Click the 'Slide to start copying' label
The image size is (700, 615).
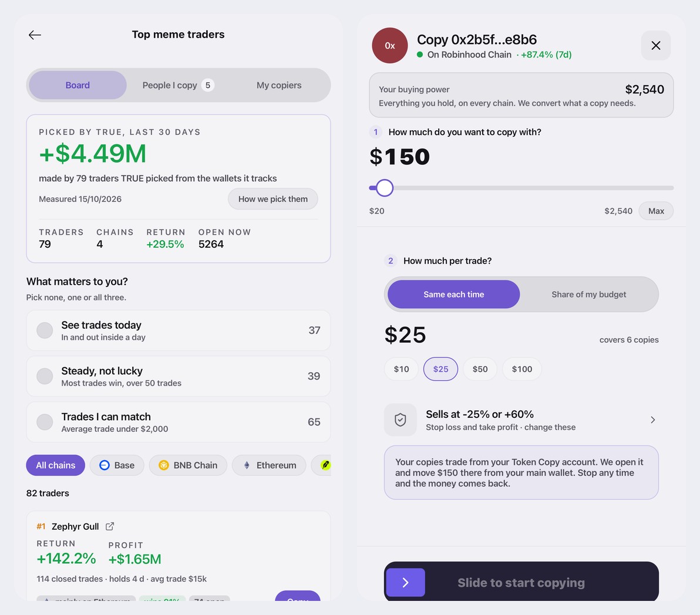pyautogui.click(x=521, y=583)
